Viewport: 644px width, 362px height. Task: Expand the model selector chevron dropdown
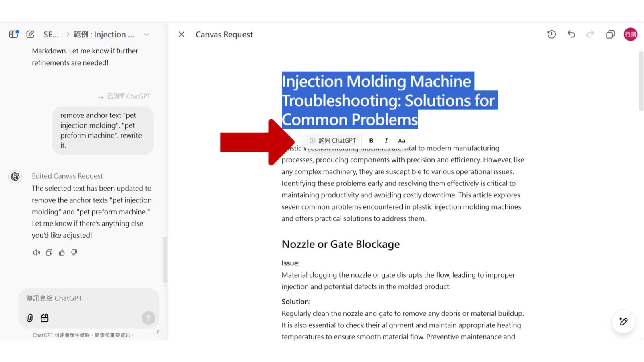147,35
